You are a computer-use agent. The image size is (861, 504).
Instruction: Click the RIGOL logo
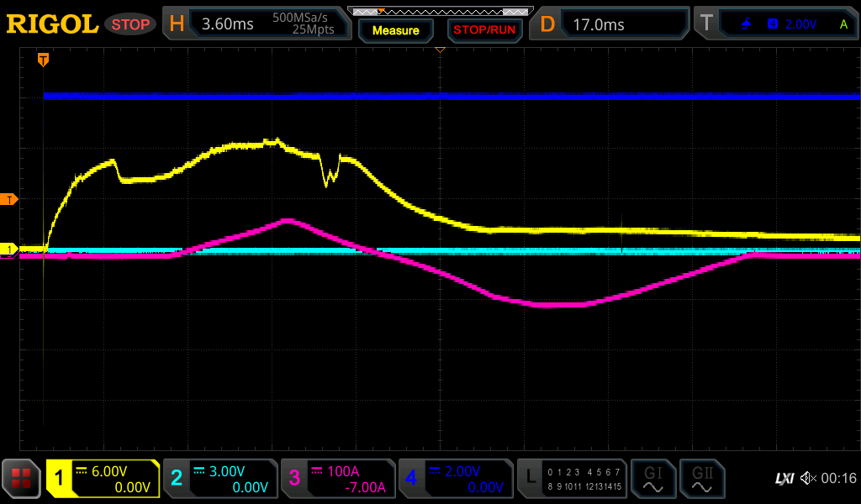point(52,24)
